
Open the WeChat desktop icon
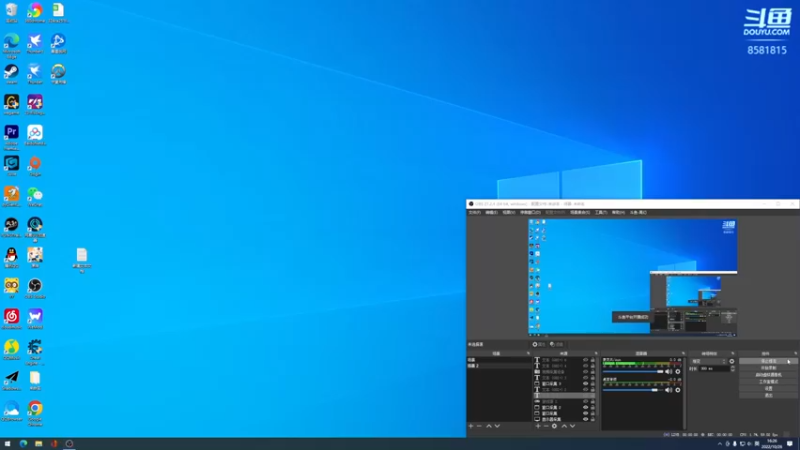(x=35, y=196)
